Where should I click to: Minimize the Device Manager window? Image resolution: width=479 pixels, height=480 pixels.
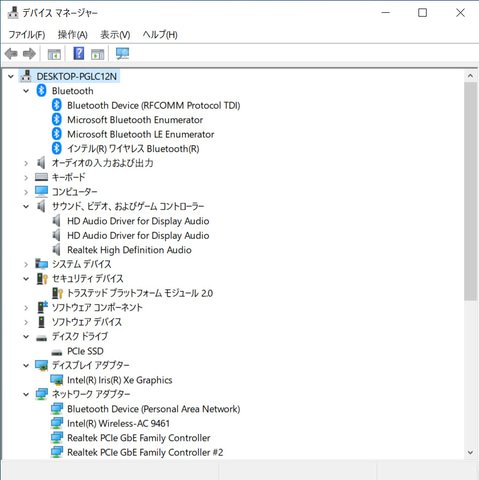click(386, 13)
